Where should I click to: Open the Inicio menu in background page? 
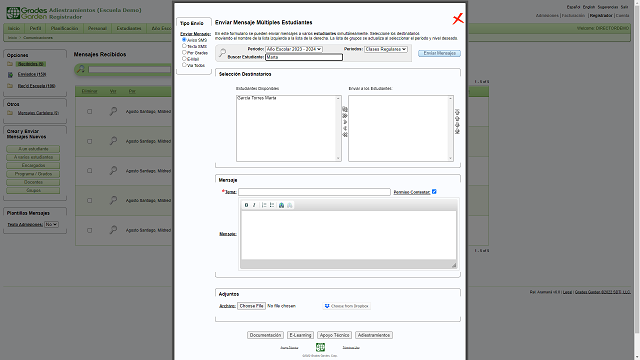click(14, 28)
